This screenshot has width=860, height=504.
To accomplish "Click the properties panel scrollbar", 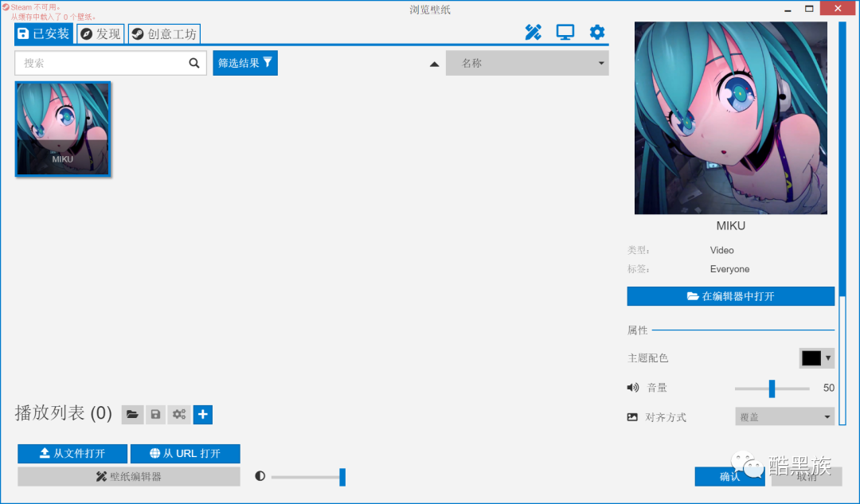I will click(842, 223).
